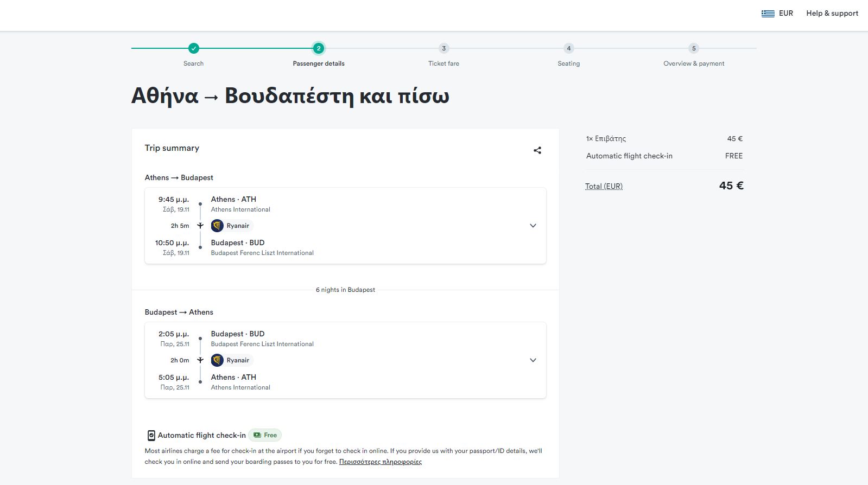Image resolution: width=868 pixels, height=485 pixels.
Task: Click the step 2 progress circle
Action: [319, 48]
